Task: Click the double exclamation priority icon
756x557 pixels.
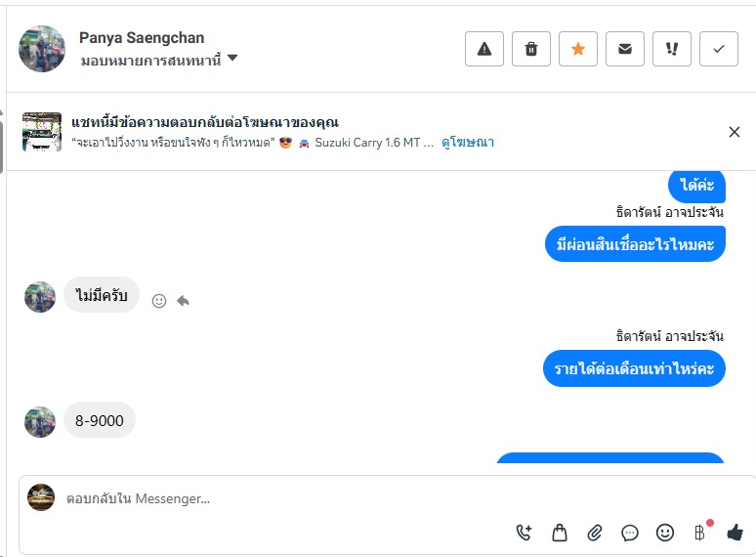Action: tap(672, 49)
